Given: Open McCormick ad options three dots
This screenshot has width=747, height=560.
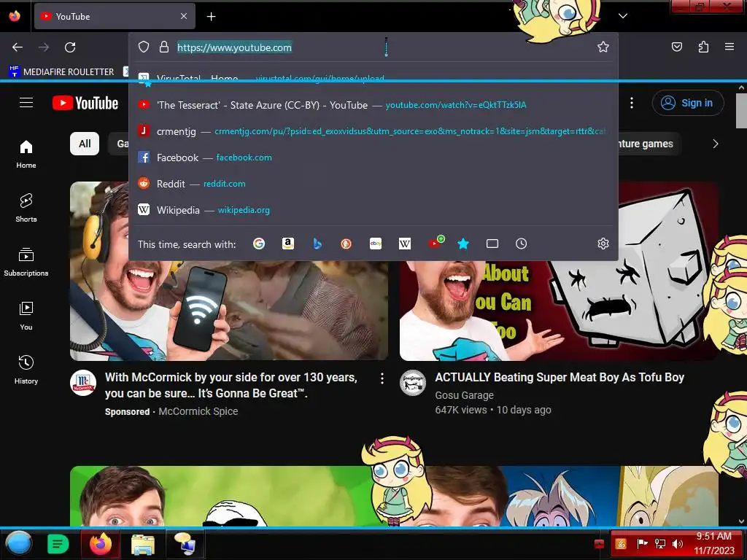Looking at the screenshot, I should (x=382, y=378).
